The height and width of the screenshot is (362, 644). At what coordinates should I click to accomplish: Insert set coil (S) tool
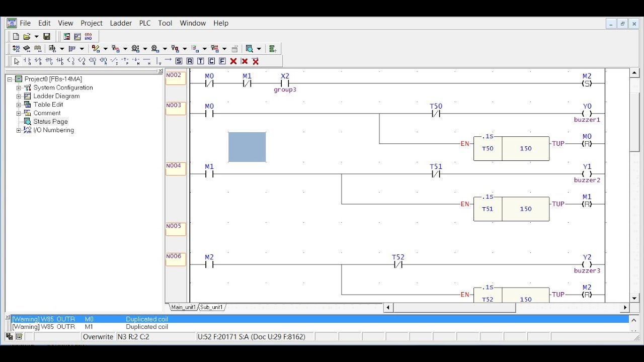click(x=93, y=61)
